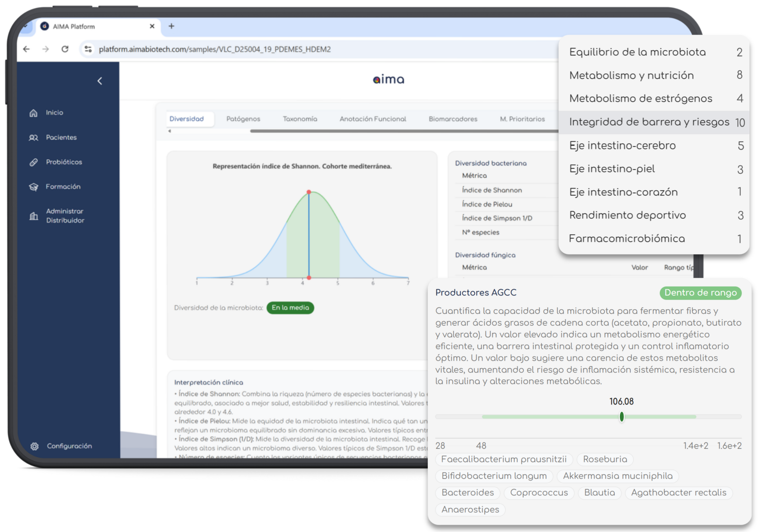Open Configuración in the sidebar
The height and width of the screenshot is (532, 759).
click(69, 446)
